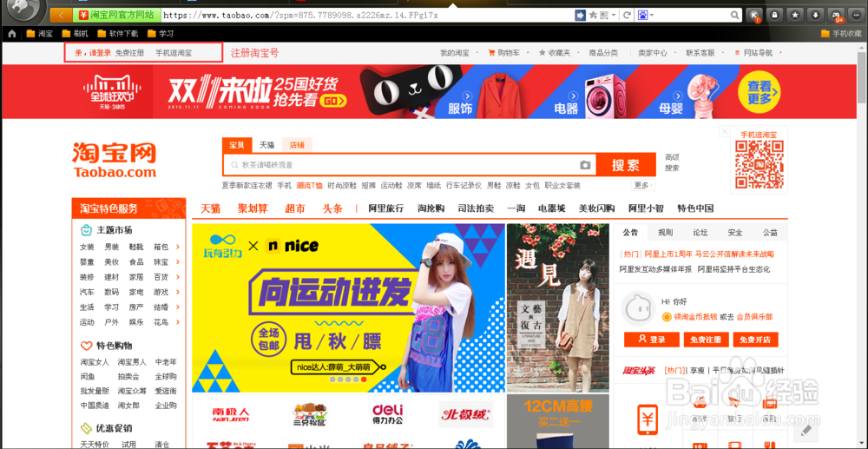This screenshot has width=868, height=449.
Task: Click the yellow 查看更多 banner button
Action: pyautogui.click(x=759, y=92)
